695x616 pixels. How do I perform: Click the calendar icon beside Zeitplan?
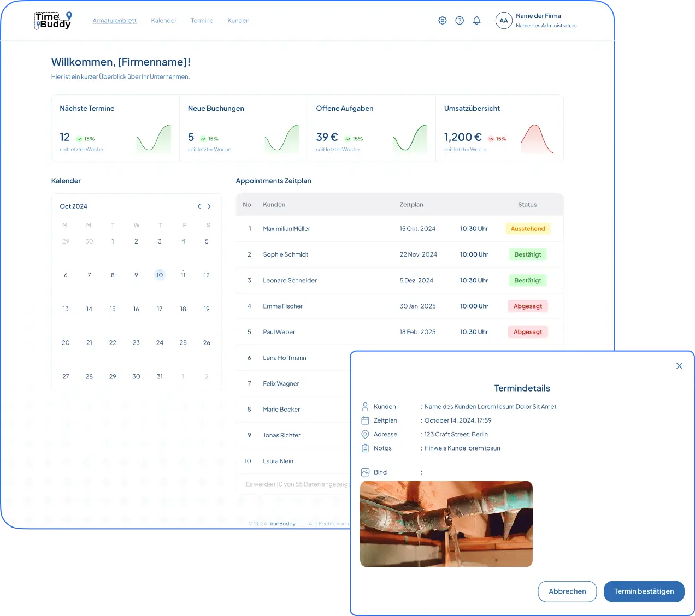pyautogui.click(x=365, y=420)
